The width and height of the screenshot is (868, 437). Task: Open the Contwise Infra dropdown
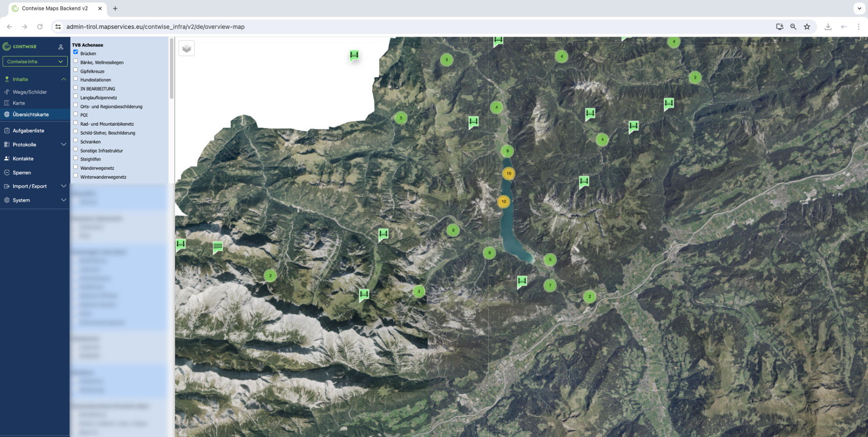(x=35, y=62)
